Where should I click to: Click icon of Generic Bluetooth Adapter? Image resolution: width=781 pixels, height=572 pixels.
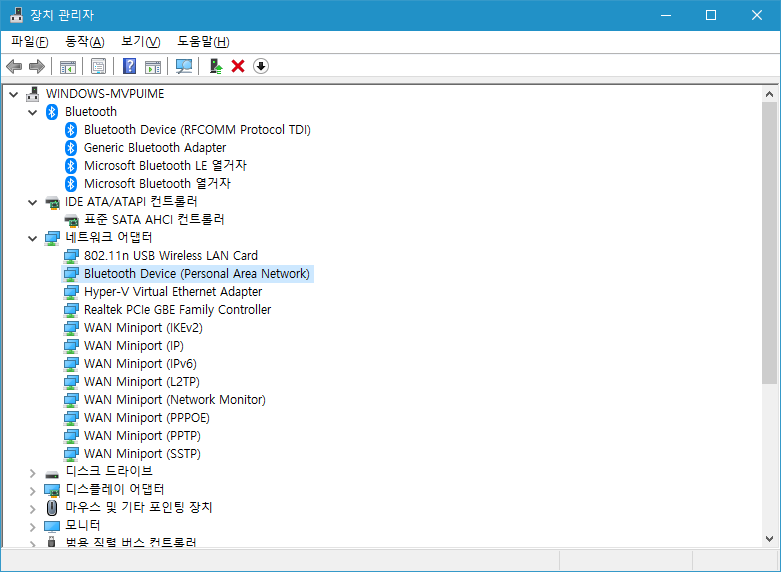pos(71,147)
